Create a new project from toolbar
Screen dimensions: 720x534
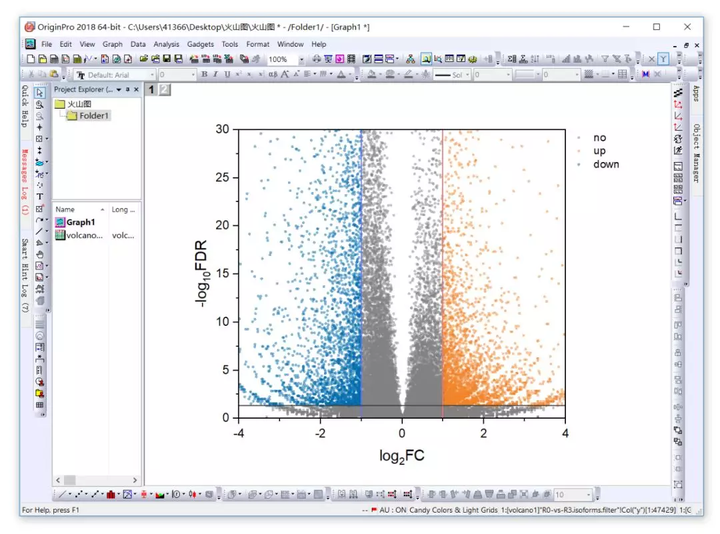tap(31, 59)
